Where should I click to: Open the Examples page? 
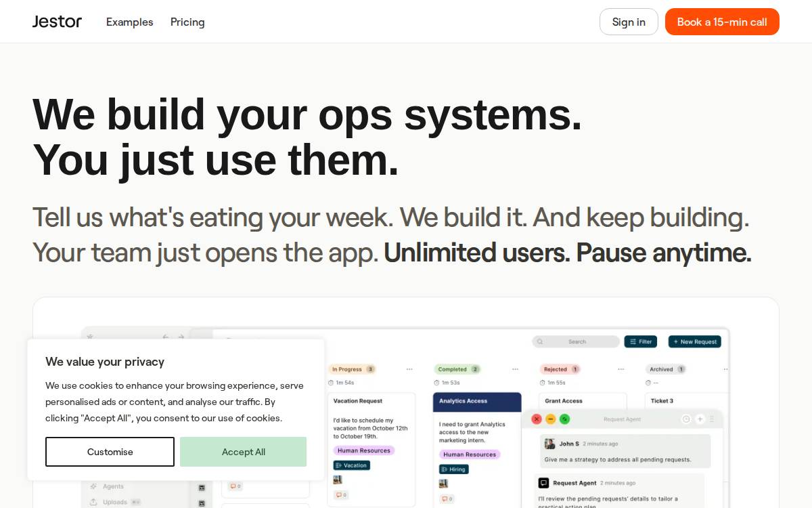point(130,22)
